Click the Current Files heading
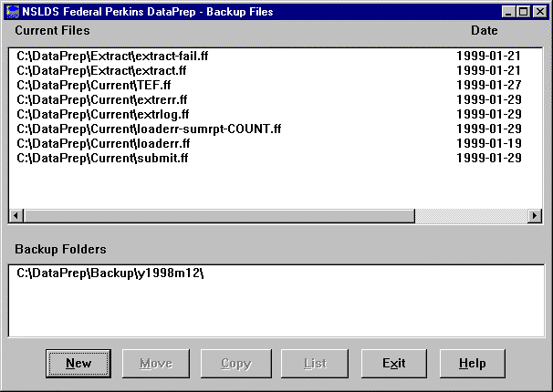Screen dimensions: 553x392 tap(52, 31)
